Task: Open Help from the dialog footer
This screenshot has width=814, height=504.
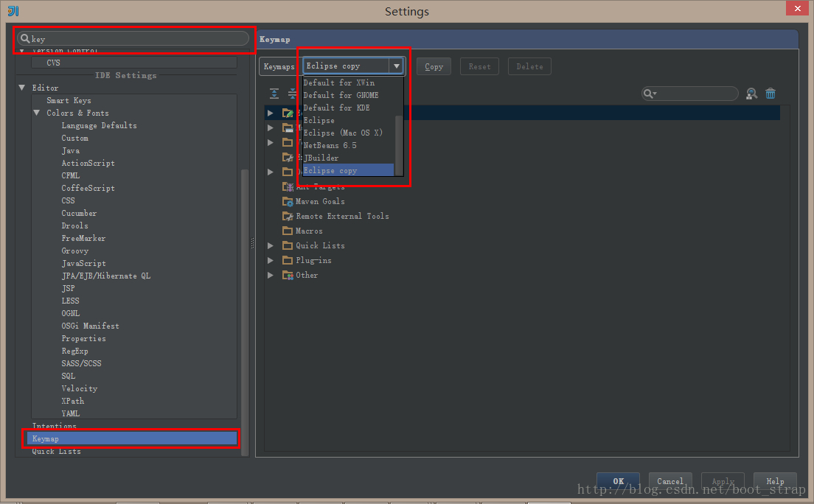Action: [x=775, y=481]
